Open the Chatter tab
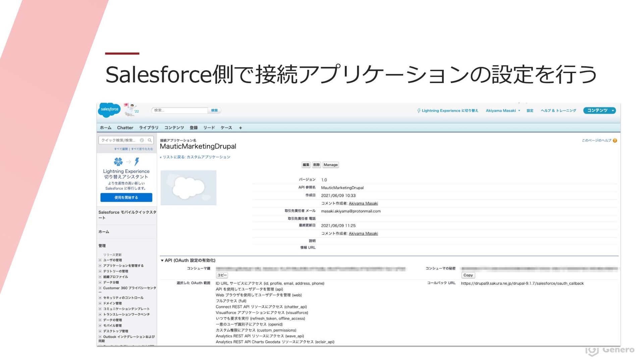Screen dimensions: 644x362 (x=125, y=128)
